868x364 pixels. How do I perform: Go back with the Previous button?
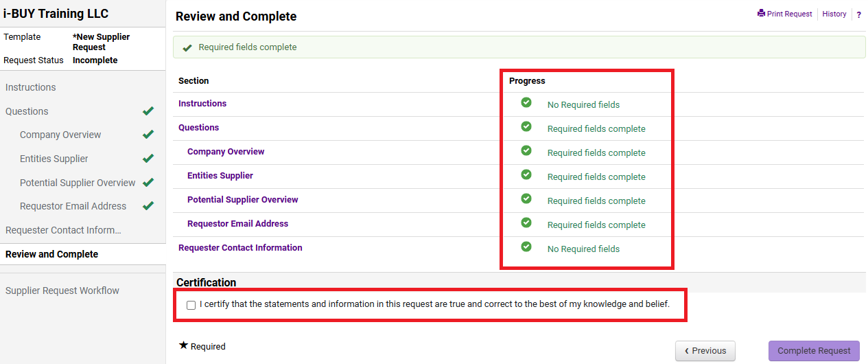pyautogui.click(x=705, y=350)
